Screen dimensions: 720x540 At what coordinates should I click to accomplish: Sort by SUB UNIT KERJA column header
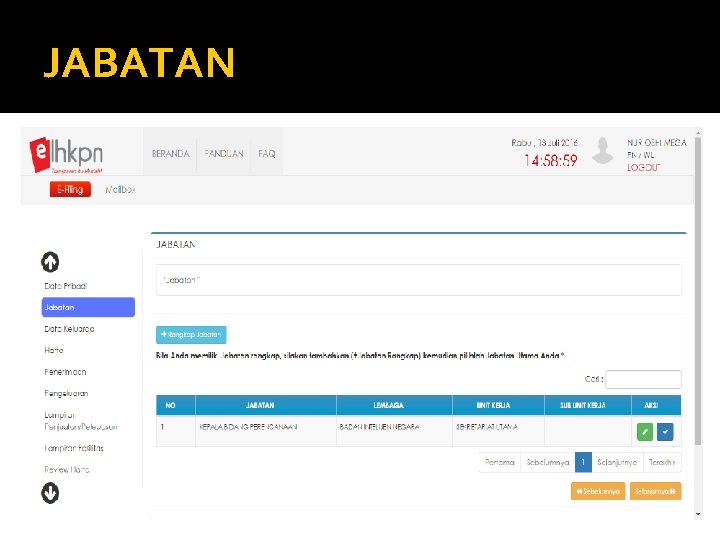coord(588,405)
